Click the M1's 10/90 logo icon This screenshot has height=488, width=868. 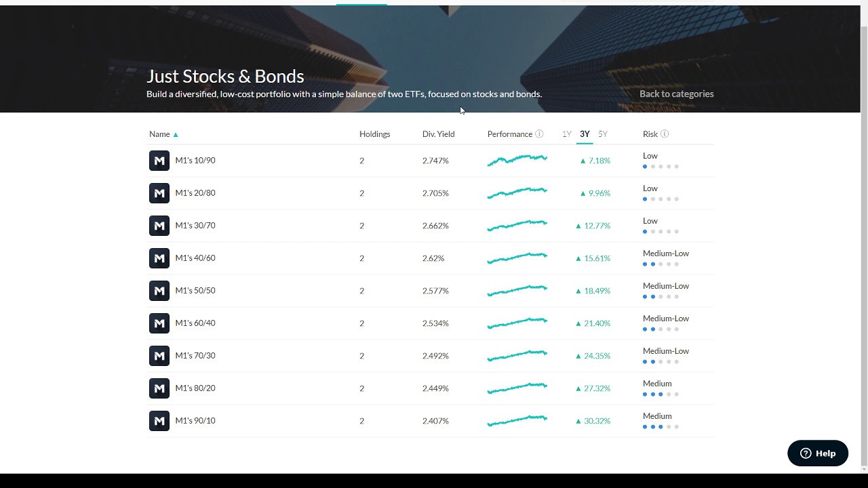(x=159, y=161)
